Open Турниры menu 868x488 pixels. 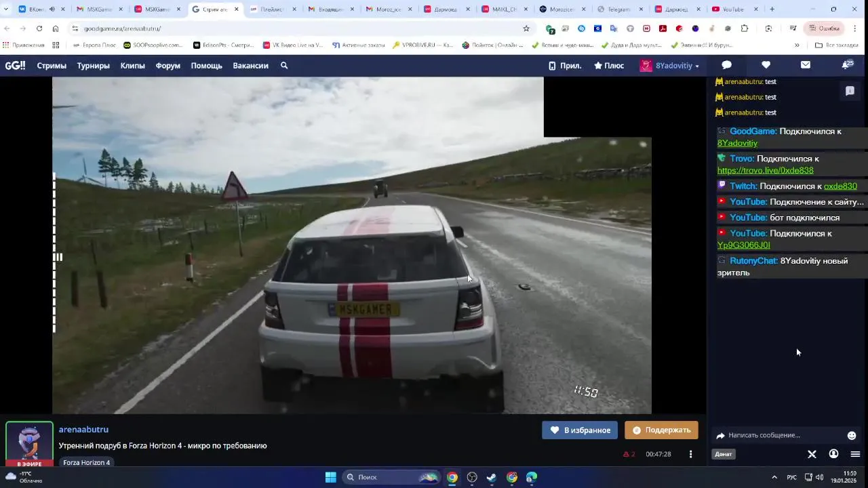click(94, 66)
